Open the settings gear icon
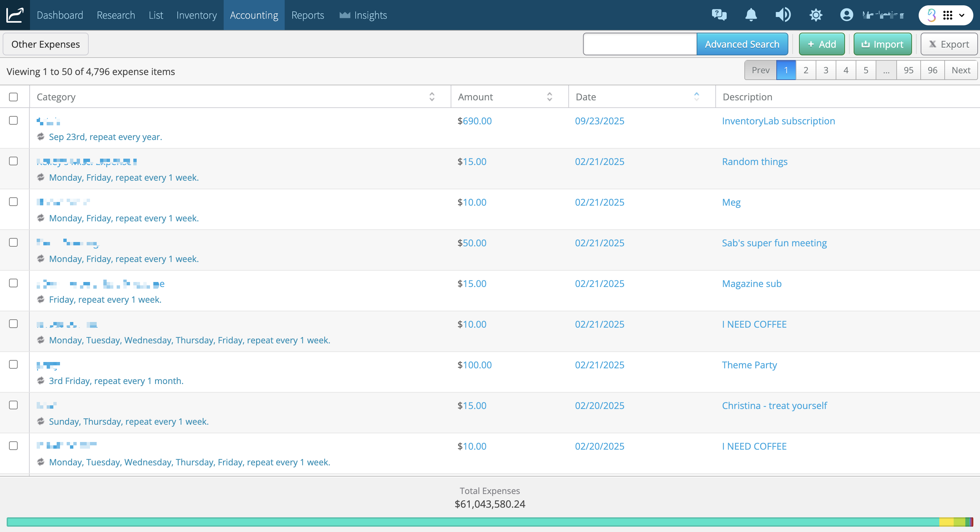This screenshot has width=980, height=532. (x=816, y=15)
